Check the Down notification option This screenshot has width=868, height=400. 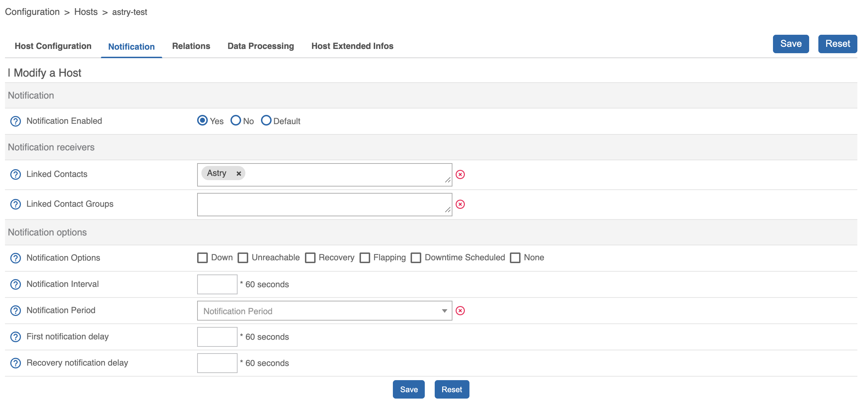click(202, 258)
